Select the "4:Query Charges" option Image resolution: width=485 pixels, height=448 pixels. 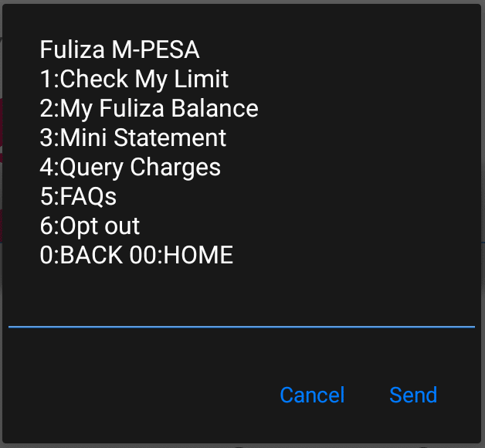pyautogui.click(x=131, y=167)
